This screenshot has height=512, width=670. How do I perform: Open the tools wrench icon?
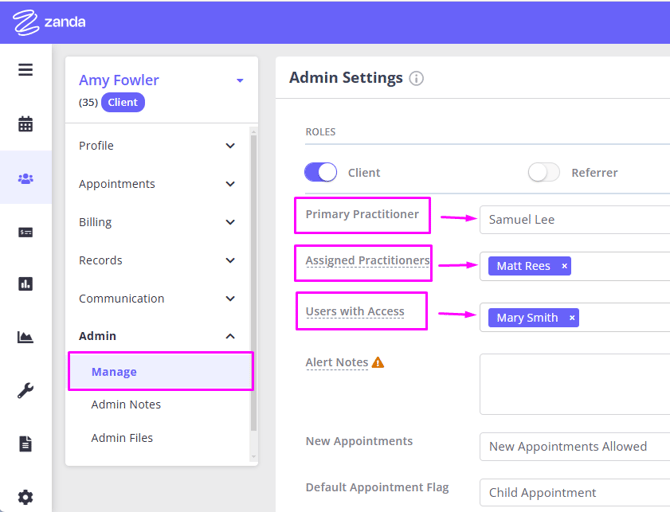point(25,391)
